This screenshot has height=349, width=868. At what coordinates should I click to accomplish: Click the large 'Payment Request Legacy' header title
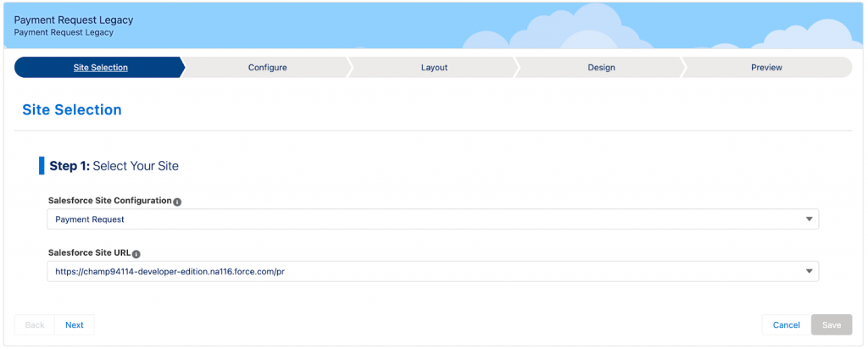pyautogui.click(x=74, y=20)
